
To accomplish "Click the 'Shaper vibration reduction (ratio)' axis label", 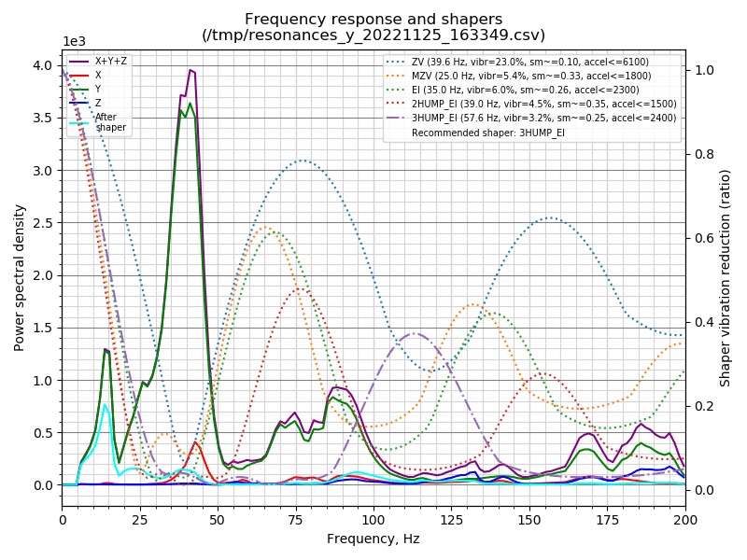I will click(x=726, y=278).
